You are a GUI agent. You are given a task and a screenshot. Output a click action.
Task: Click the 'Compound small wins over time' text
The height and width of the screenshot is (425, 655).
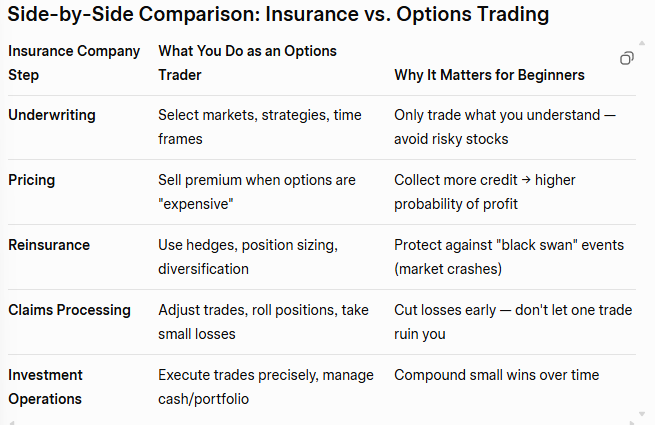click(497, 375)
